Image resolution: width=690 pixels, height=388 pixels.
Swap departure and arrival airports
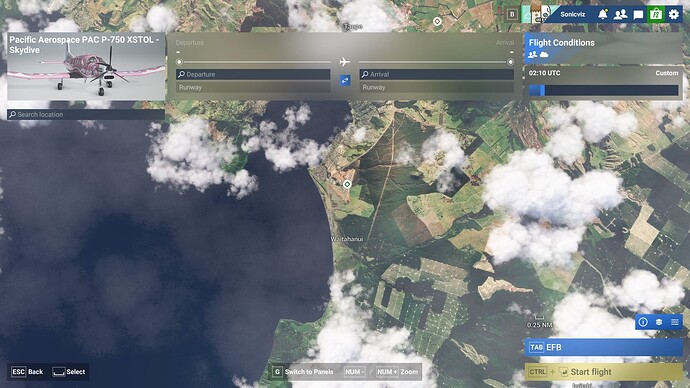coord(345,81)
